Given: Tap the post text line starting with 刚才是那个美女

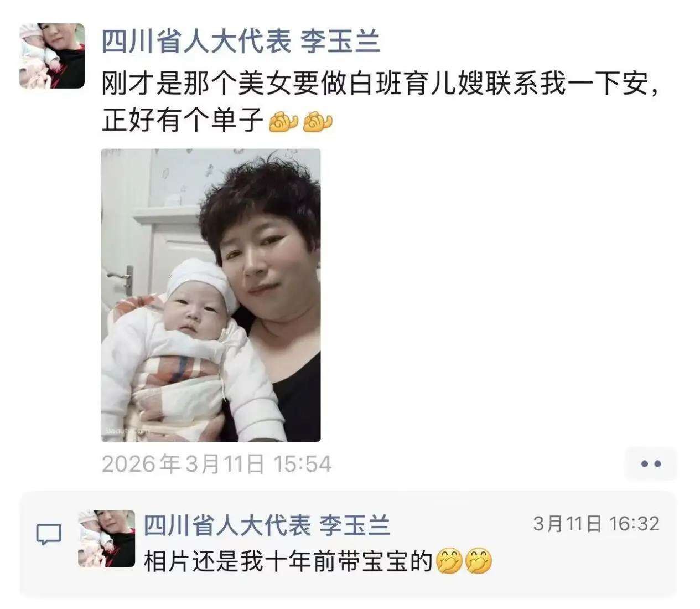Looking at the screenshot, I should (x=381, y=84).
